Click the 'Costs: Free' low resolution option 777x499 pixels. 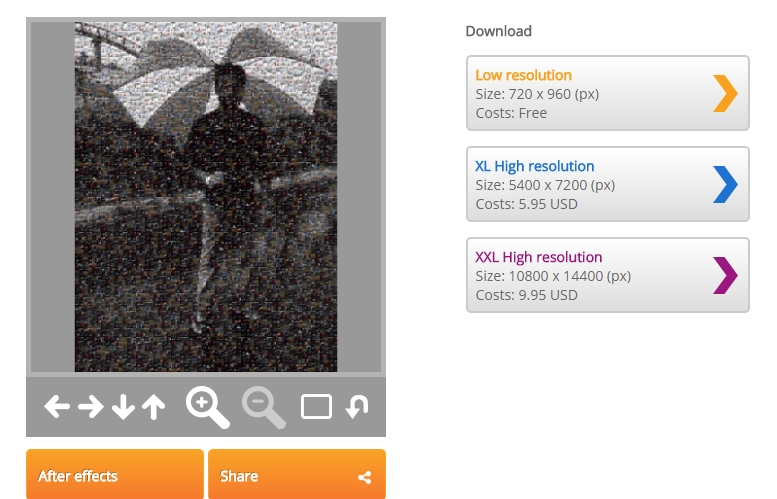coord(511,113)
